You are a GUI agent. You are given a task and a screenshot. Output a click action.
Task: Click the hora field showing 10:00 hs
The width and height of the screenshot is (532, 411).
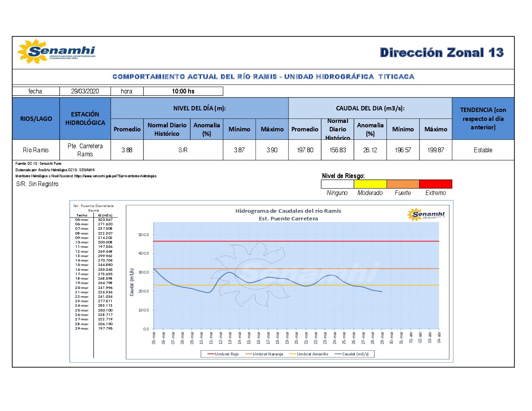click(183, 91)
